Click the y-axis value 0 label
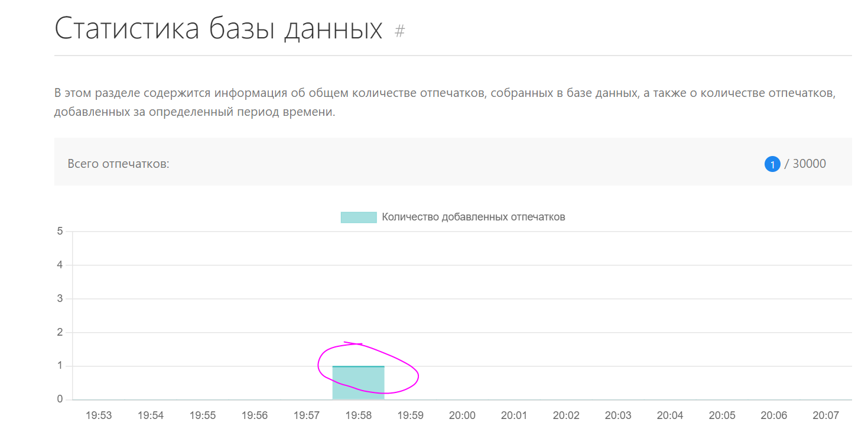Image resolution: width=868 pixels, height=445 pixels. 60,399
